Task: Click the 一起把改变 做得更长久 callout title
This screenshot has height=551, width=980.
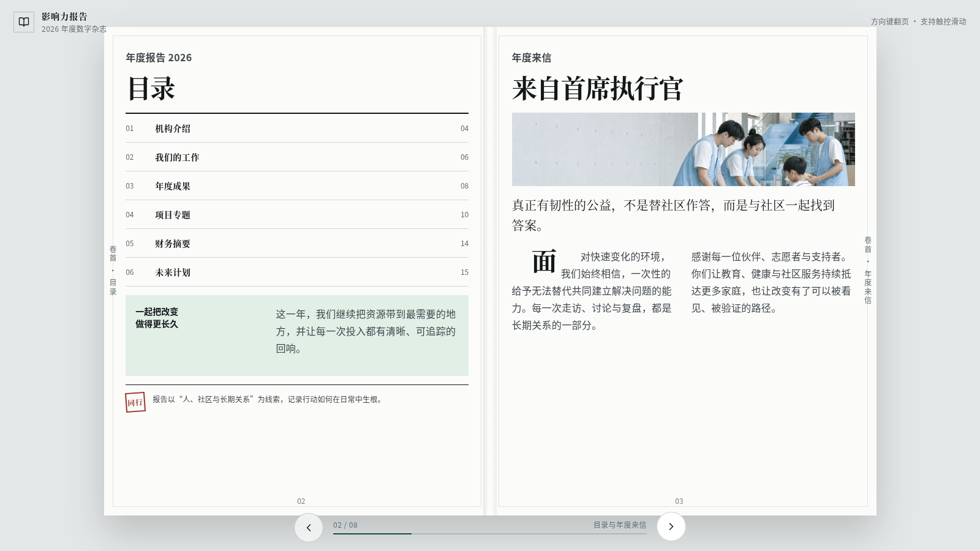Action: coord(157,318)
